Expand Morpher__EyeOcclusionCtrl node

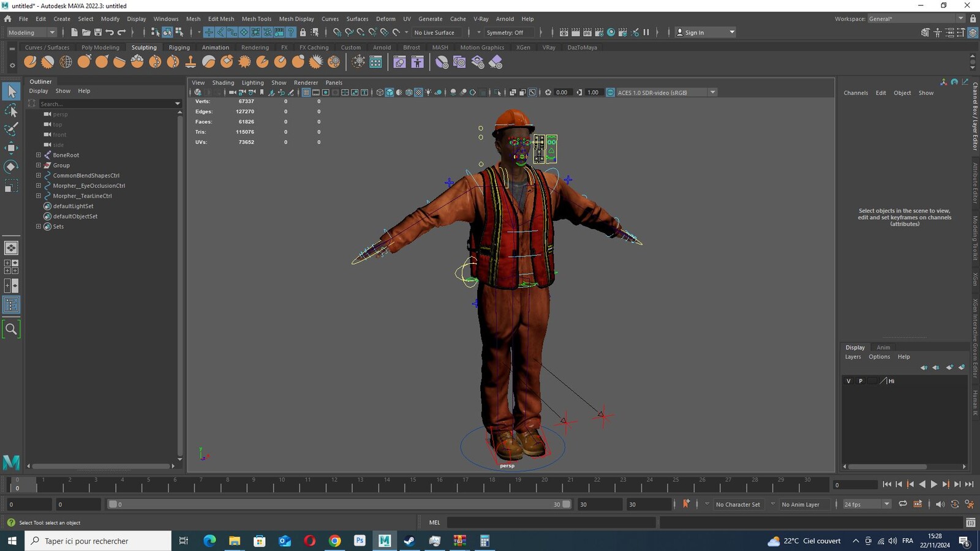[39, 186]
